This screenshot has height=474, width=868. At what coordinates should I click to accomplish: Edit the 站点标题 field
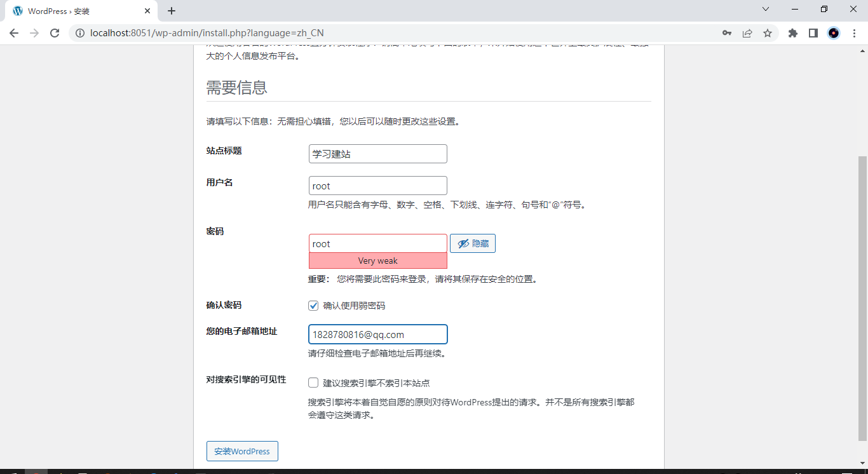pyautogui.click(x=377, y=154)
